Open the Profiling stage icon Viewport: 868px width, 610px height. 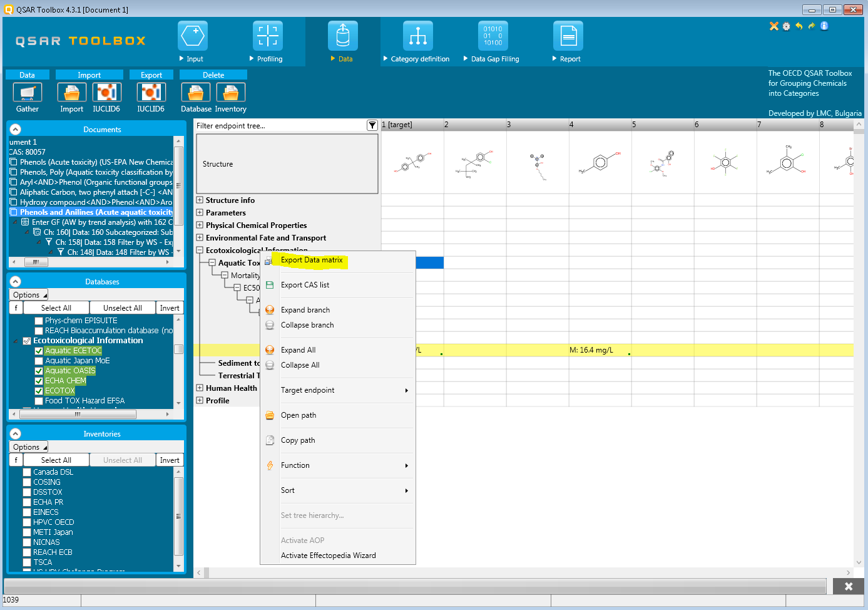[x=267, y=36]
